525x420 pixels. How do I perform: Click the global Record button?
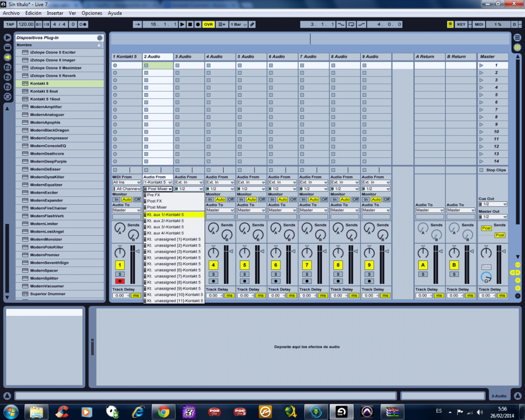(198, 24)
